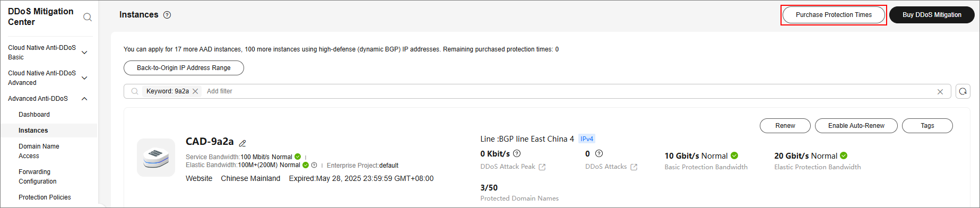Screen dimensions: 980x208
Task: Open the DDoS Attacks external link icon
Action: tap(634, 167)
